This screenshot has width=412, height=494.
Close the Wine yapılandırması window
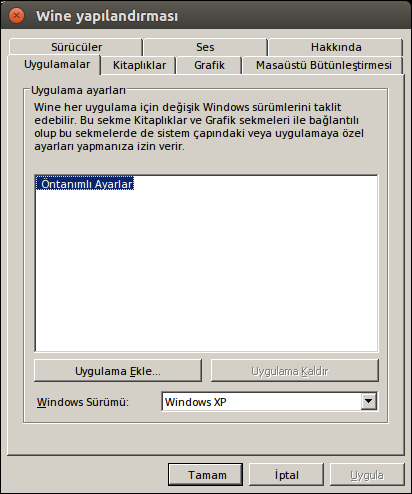[16, 15]
